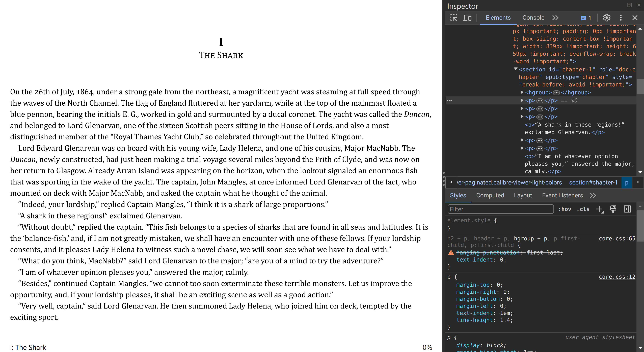Activate the element picker inspect icon
644x352 pixels.
(x=453, y=18)
